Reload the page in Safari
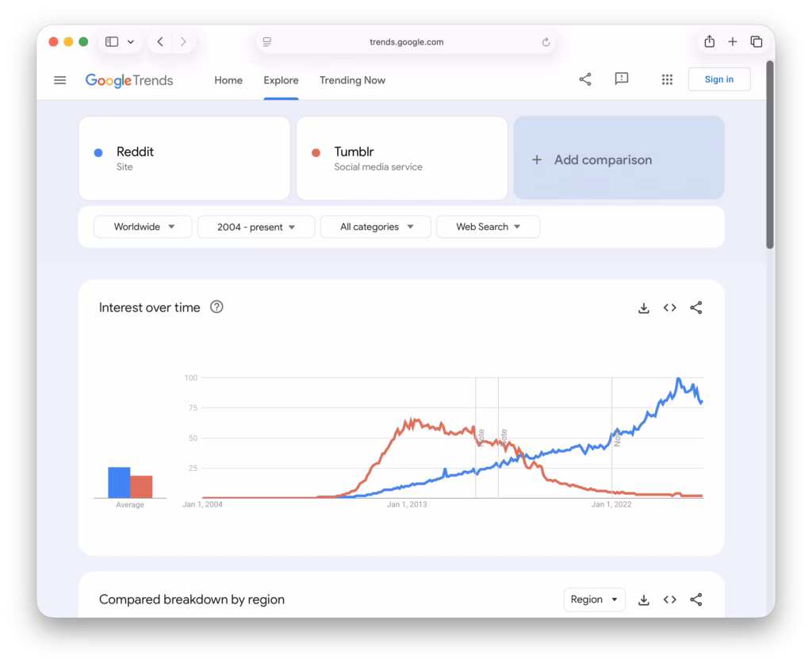 (546, 42)
